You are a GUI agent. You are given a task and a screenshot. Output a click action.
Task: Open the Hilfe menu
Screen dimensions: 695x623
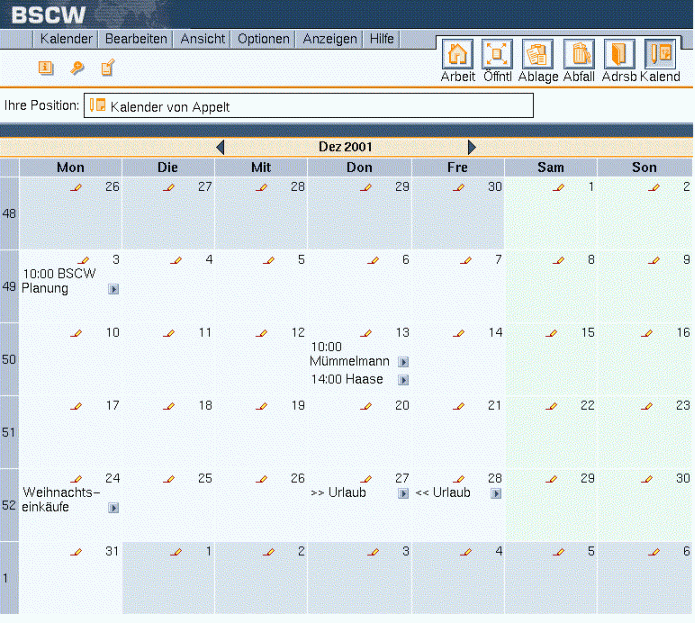click(382, 39)
